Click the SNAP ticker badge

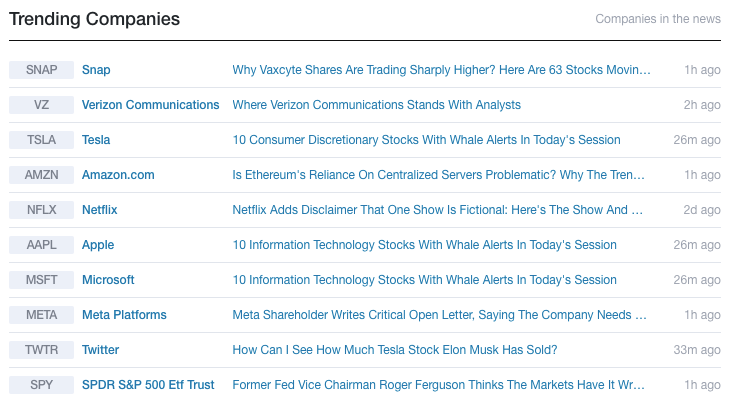coord(41,70)
